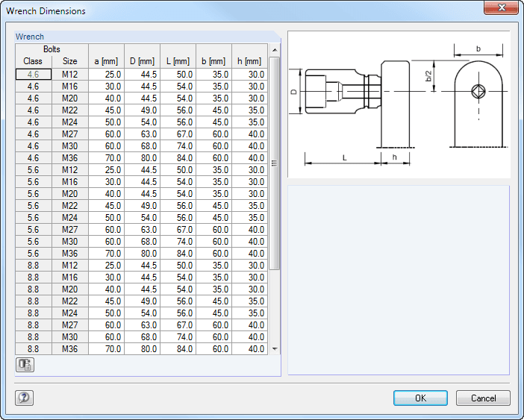
Task: Click the 'h [mm]' column header
Action: 249,56
